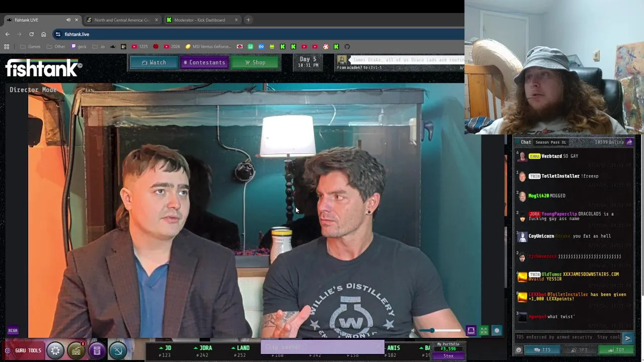Open the settings gear button

tap(55, 350)
